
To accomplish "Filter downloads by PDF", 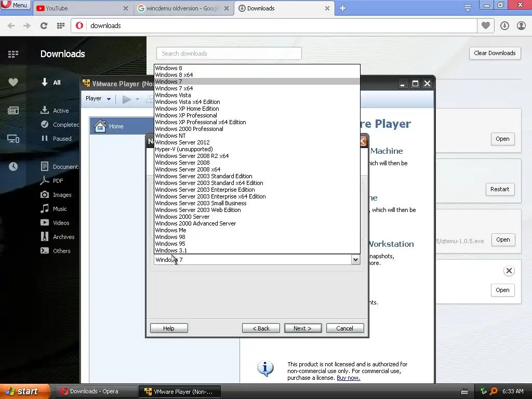I will (x=52, y=181).
